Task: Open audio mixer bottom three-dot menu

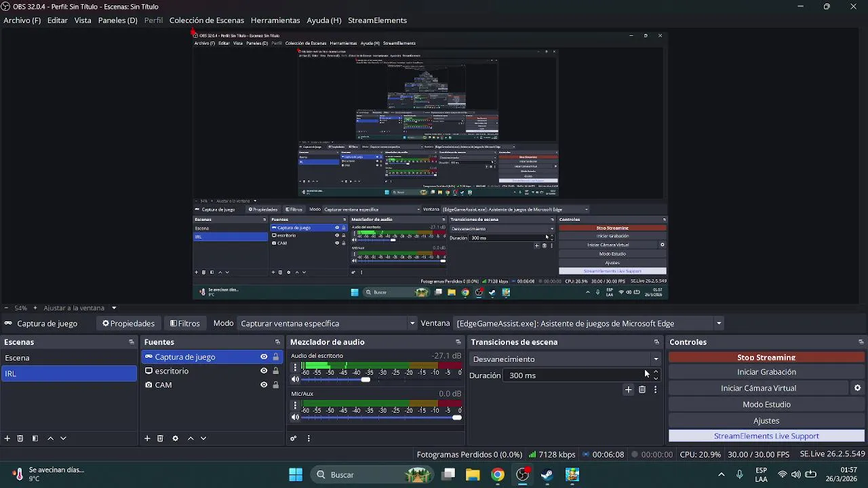Action: [x=309, y=439]
